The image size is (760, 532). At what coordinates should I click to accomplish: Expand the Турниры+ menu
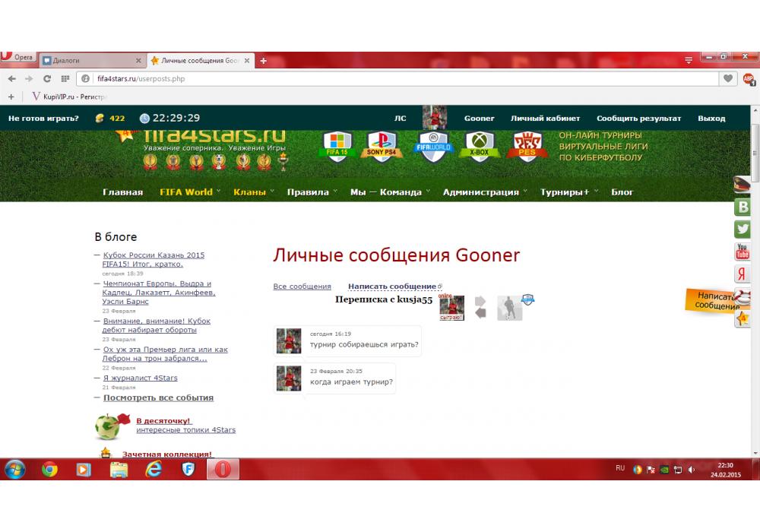pyautogui.click(x=569, y=192)
